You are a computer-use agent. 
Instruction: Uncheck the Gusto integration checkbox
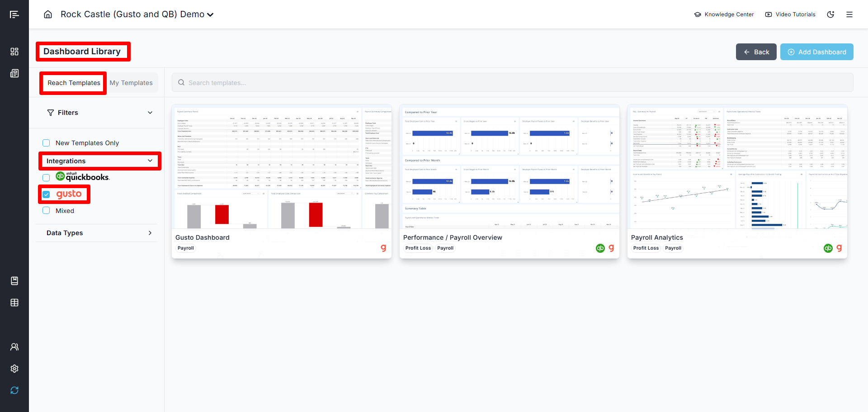[x=46, y=194]
